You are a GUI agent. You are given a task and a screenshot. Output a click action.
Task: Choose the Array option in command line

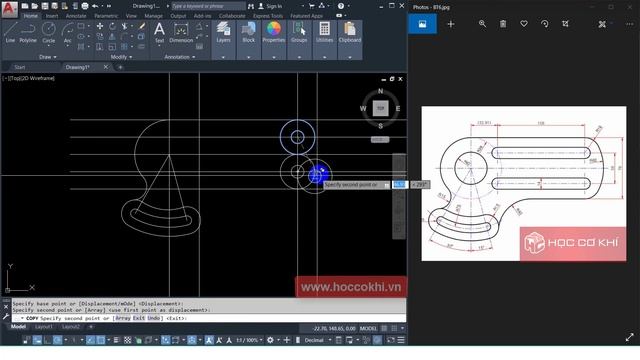123,318
